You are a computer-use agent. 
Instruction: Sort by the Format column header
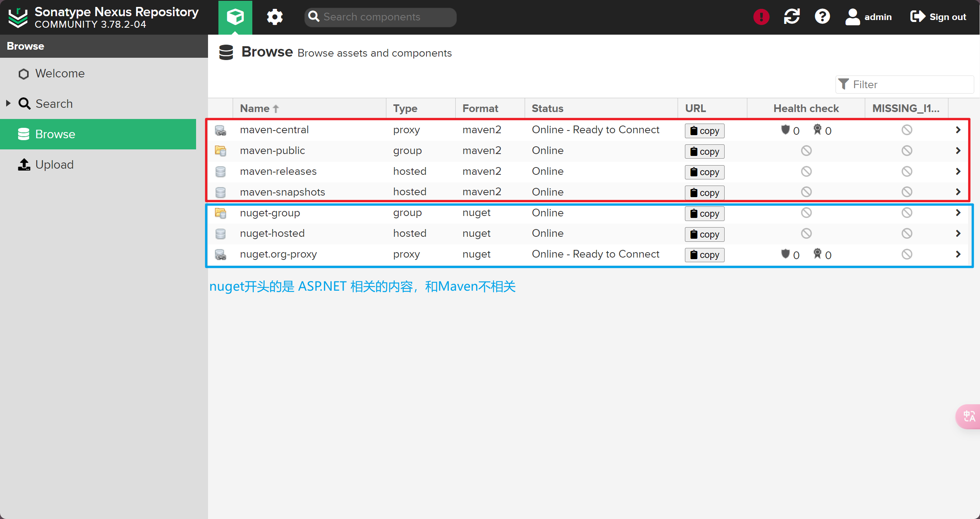pyautogui.click(x=490, y=109)
